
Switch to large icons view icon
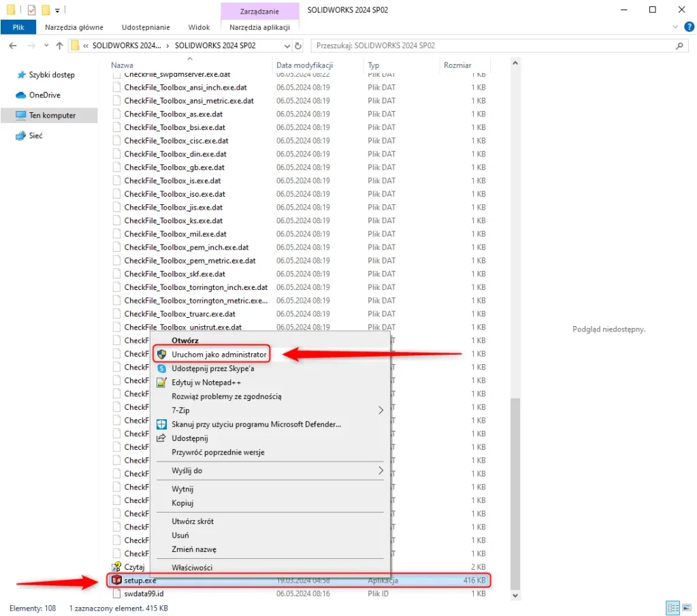(x=687, y=608)
